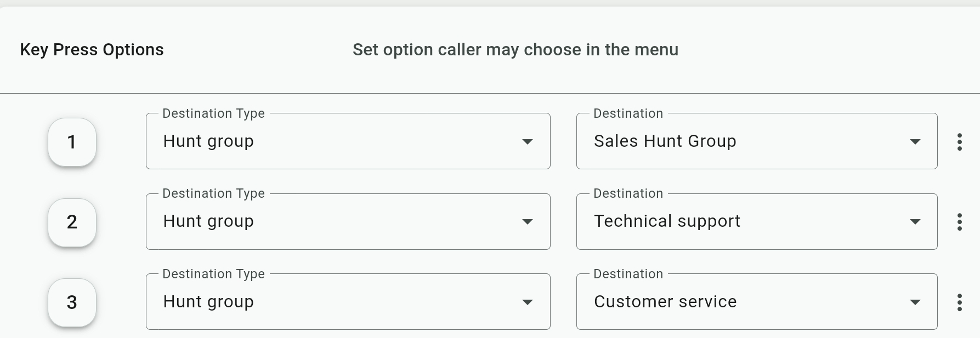Open more options menu for key 1

point(959,142)
